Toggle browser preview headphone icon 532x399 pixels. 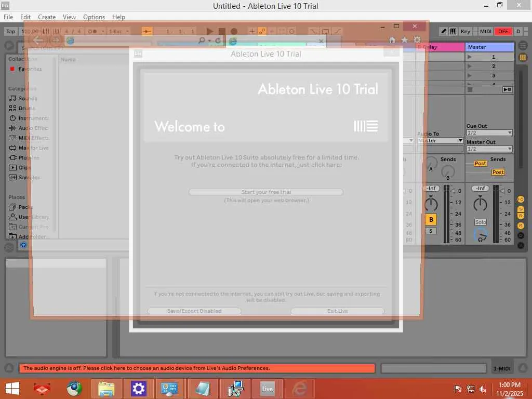pyautogui.click(x=23, y=245)
